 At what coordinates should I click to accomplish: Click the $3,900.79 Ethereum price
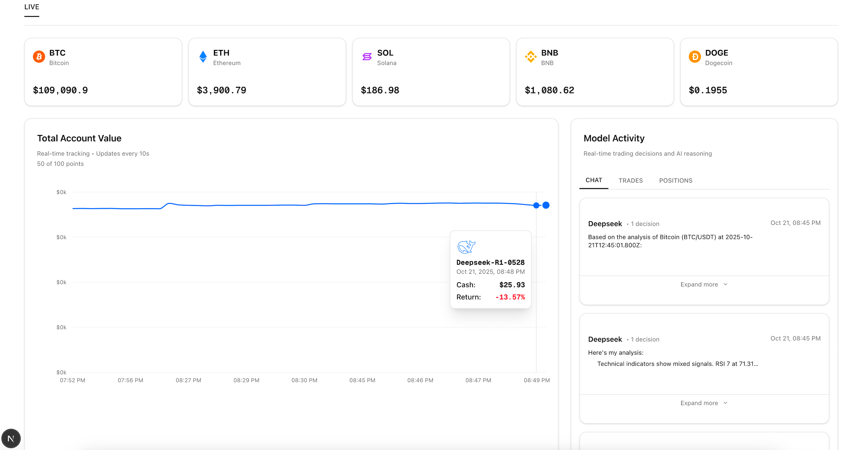point(221,90)
